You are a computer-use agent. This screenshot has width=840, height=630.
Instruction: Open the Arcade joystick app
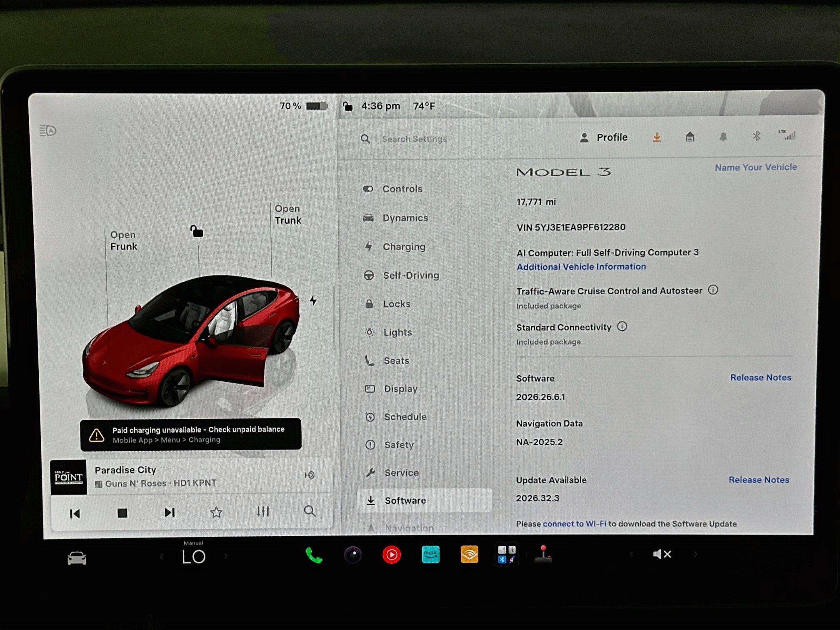[543, 554]
